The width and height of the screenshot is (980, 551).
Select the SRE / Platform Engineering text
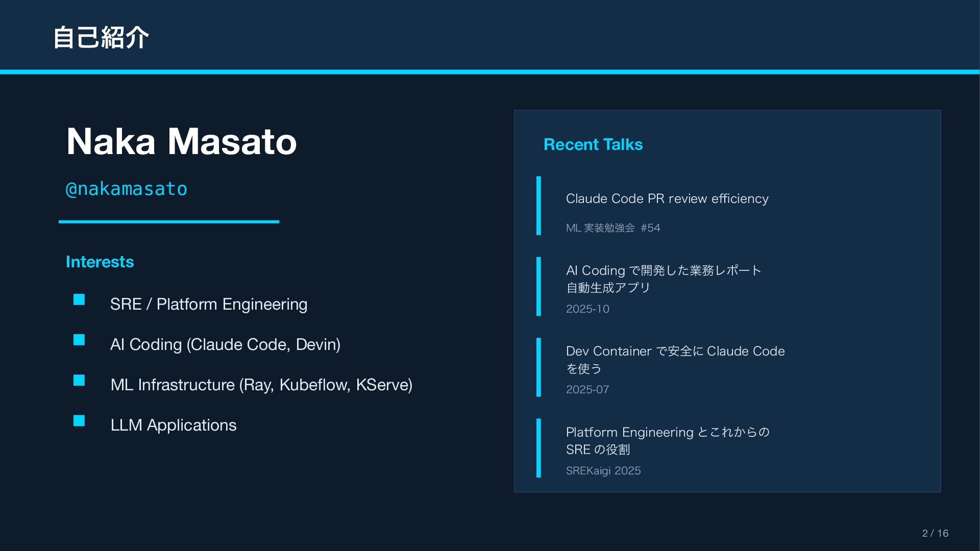[208, 304]
